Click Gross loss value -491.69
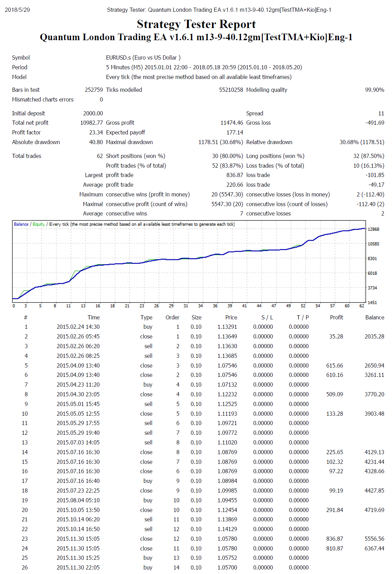Screen dimensions: 392x574 375,123
